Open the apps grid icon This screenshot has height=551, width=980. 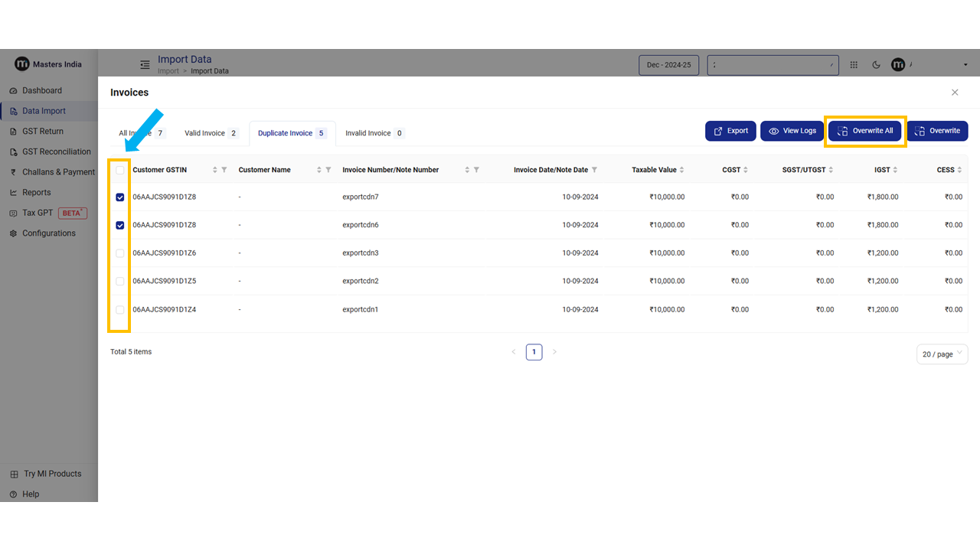[x=854, y=65]
